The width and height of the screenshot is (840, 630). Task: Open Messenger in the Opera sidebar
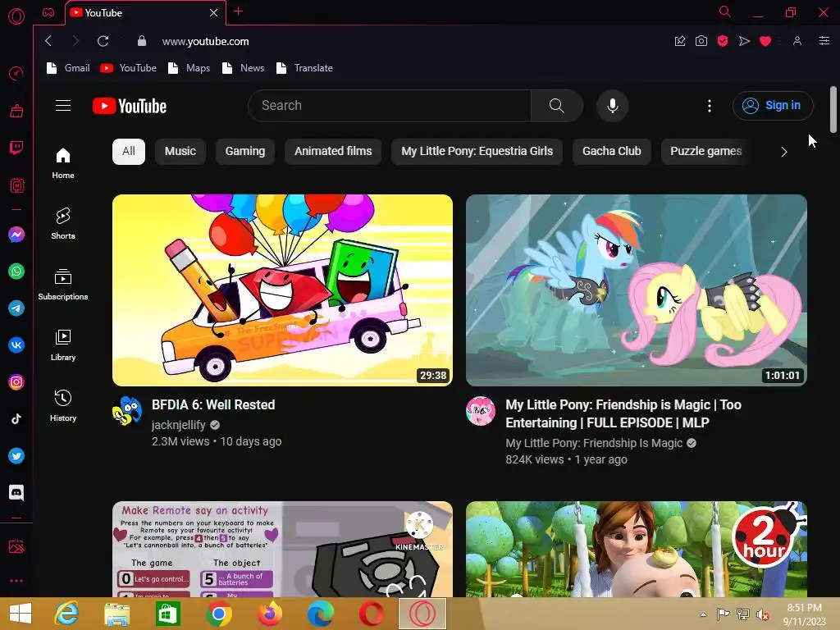pyautogui.click(x=16, y=235)
